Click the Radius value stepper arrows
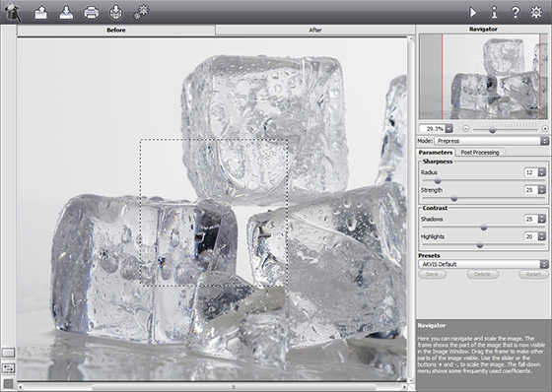 [542, 172]
